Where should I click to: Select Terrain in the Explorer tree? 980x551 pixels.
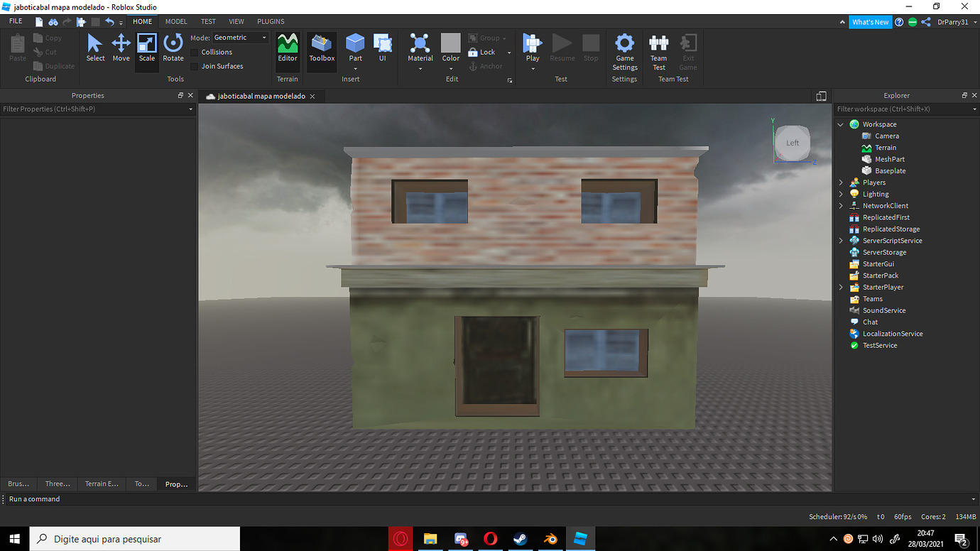[x=886, y=148]
